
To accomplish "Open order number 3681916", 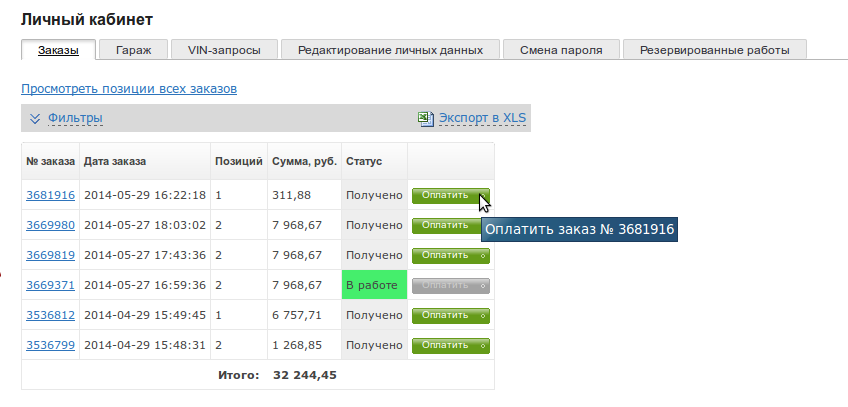I will pyautogui.click(x=50, y=195).
